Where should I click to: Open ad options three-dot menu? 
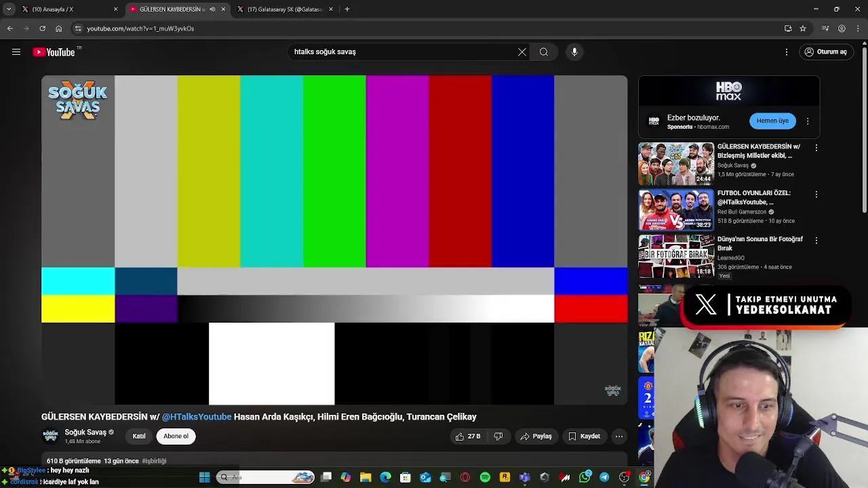(x=808, y=121)
